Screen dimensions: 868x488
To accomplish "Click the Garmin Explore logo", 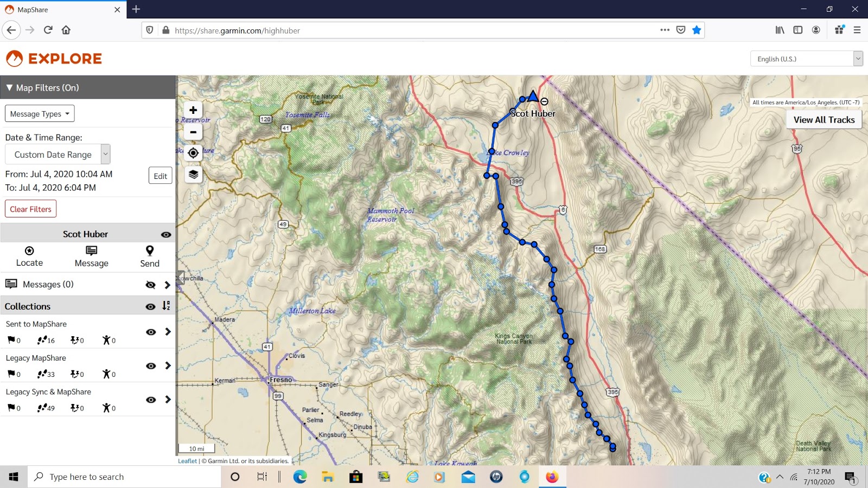I will pos(54,59).
